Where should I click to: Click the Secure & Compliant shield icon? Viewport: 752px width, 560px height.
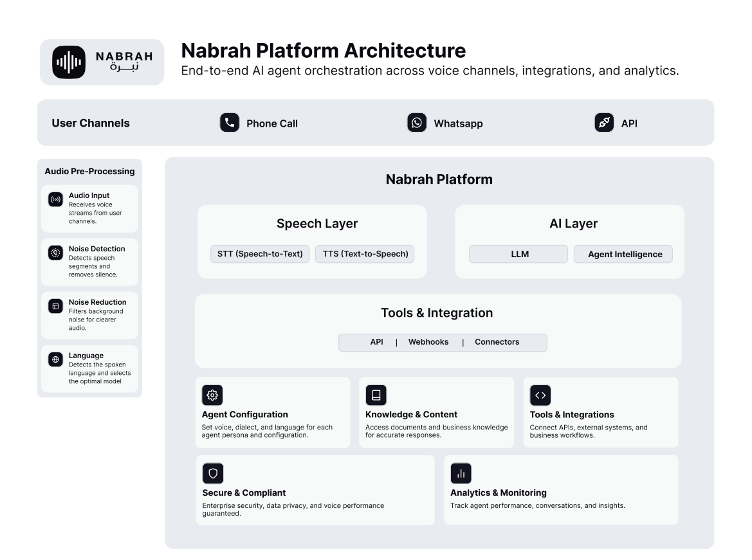(x=213, y=473)
